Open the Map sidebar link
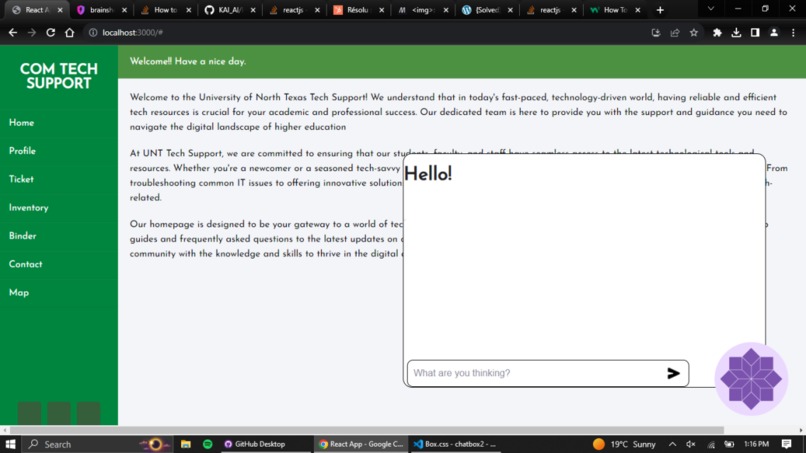 pos(19,293)
